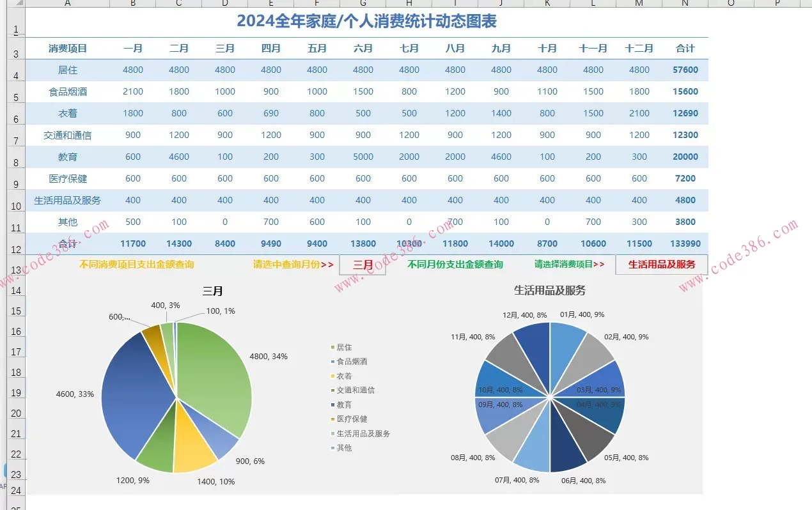Click the pie data label 1400, 10%
This screenshot has width=812, height=510.
pos(215,481)
